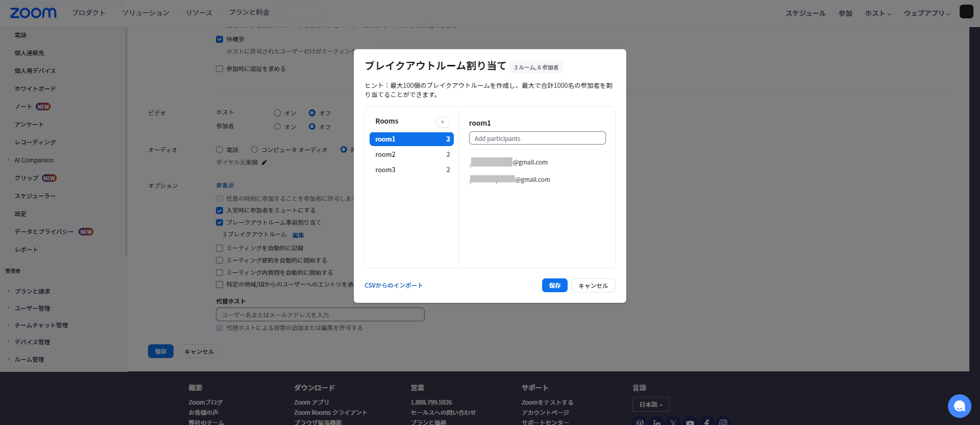
Task: Expand AI Companion in sidebar
Action: [x=34, y=160]
